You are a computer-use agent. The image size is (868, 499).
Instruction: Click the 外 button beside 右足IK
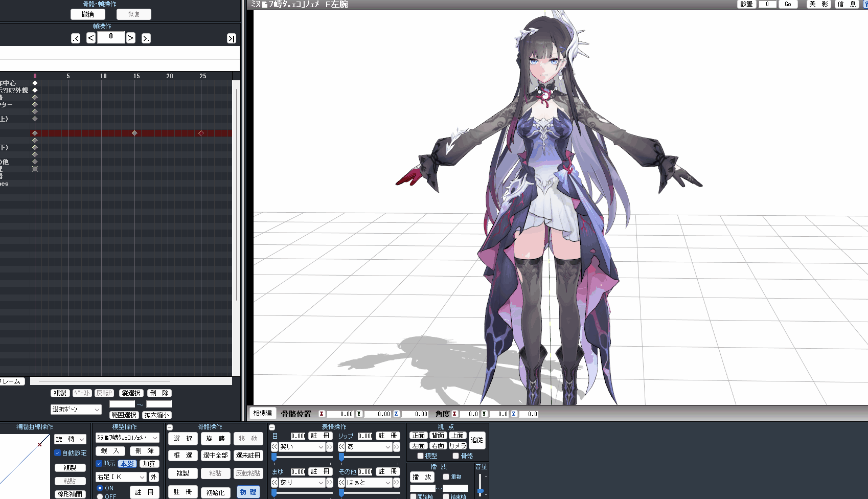(x=153, y=477)
